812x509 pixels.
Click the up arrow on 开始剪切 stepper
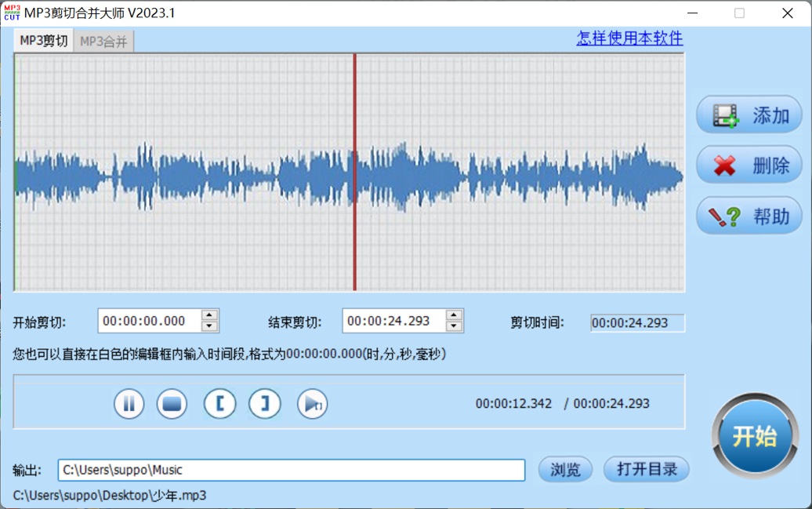coord(210,316)
